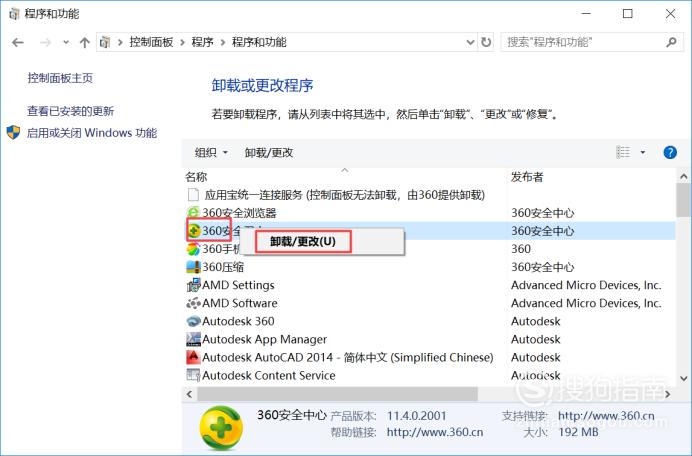Select the Autodesk AutoCAD 2014 entry
692x456 pixels.
[348, 357]
